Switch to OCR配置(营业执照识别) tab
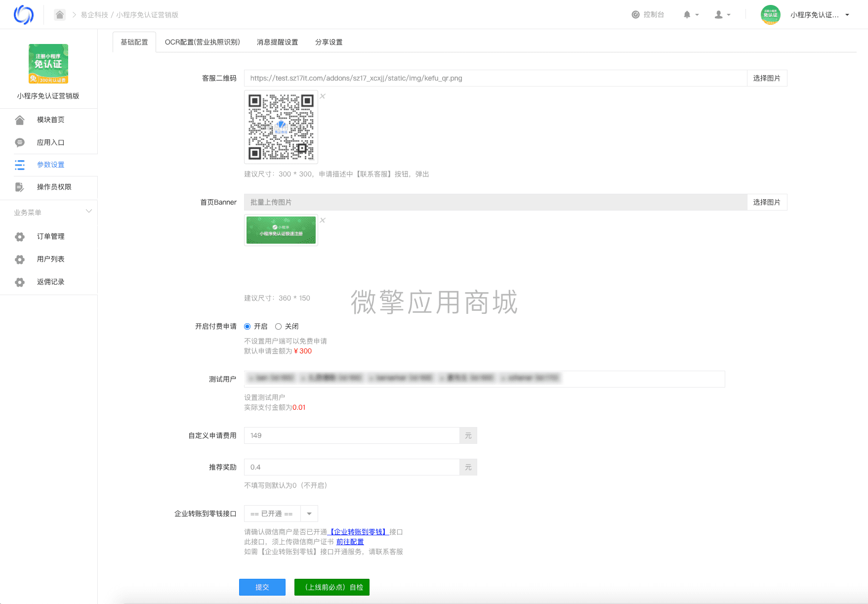 [203, 42]
